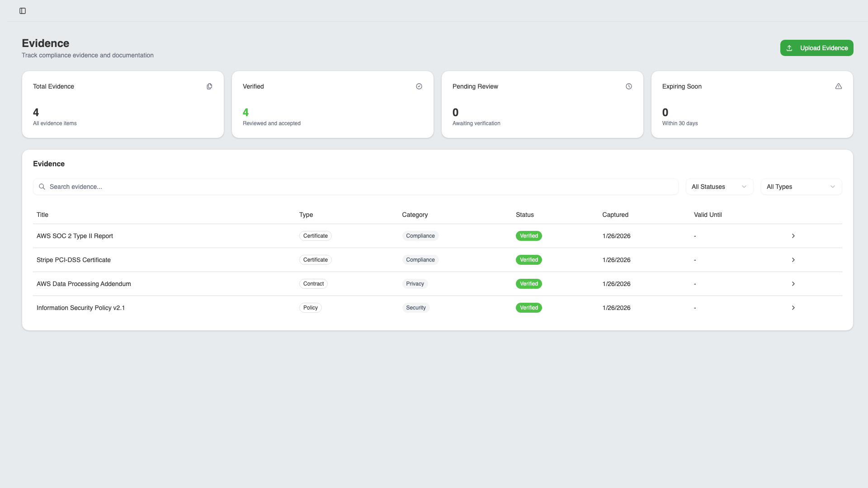The height and width of the screenshot is (488, 868).
Task: Click the check-circle icon on Verified card
Action: 419,86
